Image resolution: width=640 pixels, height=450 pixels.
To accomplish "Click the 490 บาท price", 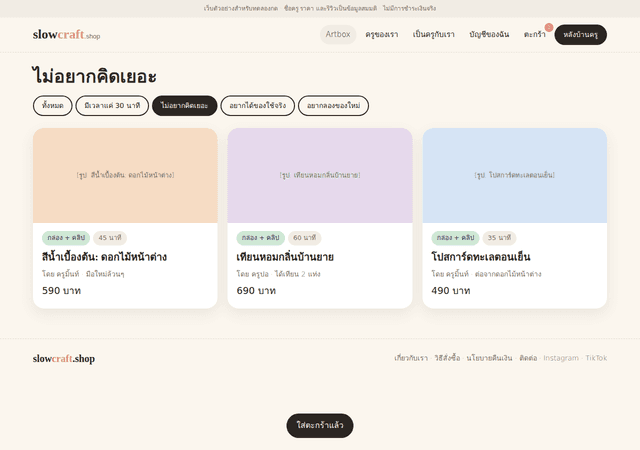I will tap(451, 291).
